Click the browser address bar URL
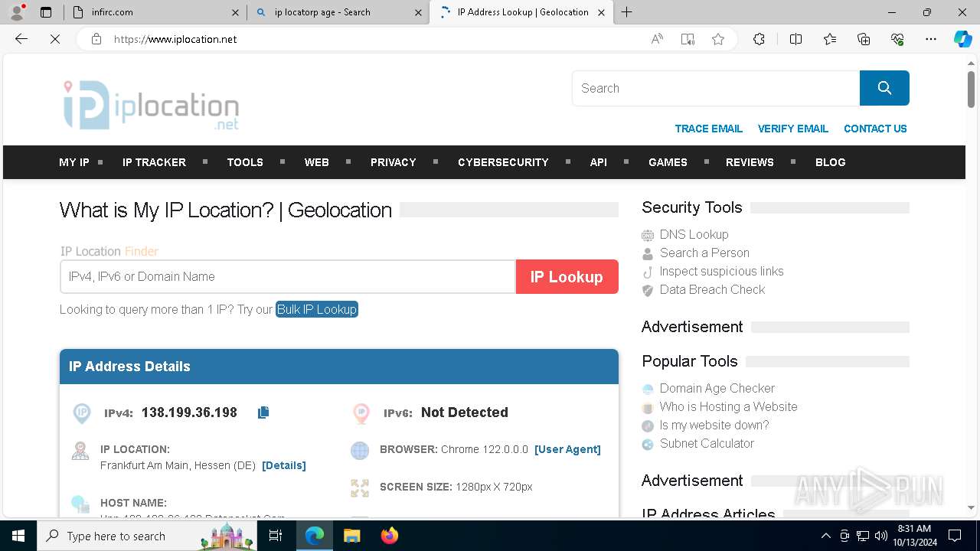This screenshot has width=980, height=551. pos(175,39)
